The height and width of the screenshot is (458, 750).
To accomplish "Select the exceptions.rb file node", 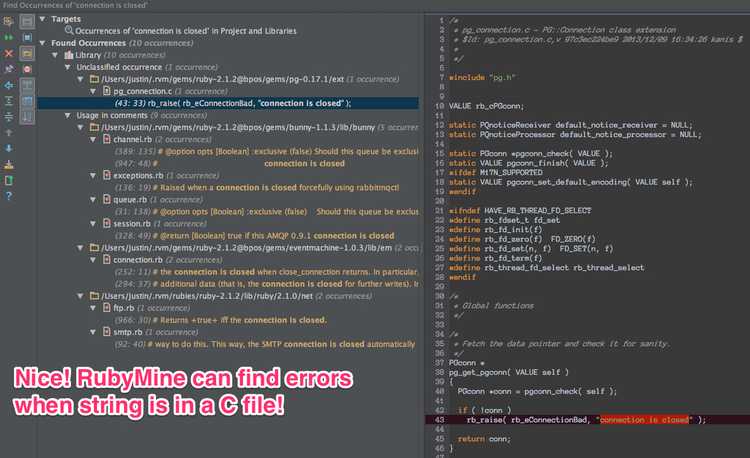I will pyautogui.click(x=131, y=175).
